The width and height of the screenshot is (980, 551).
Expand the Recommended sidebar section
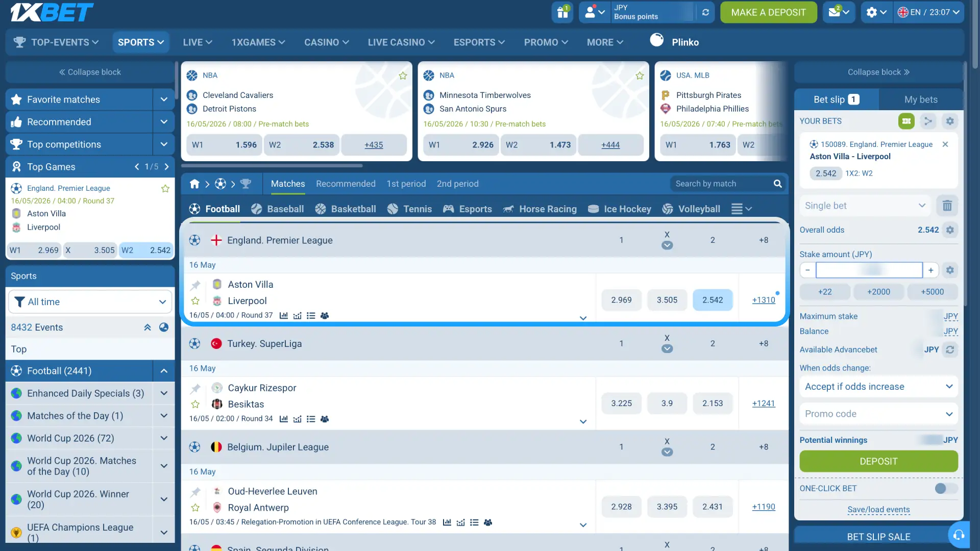pyautogui.click(x=164, y=122)
